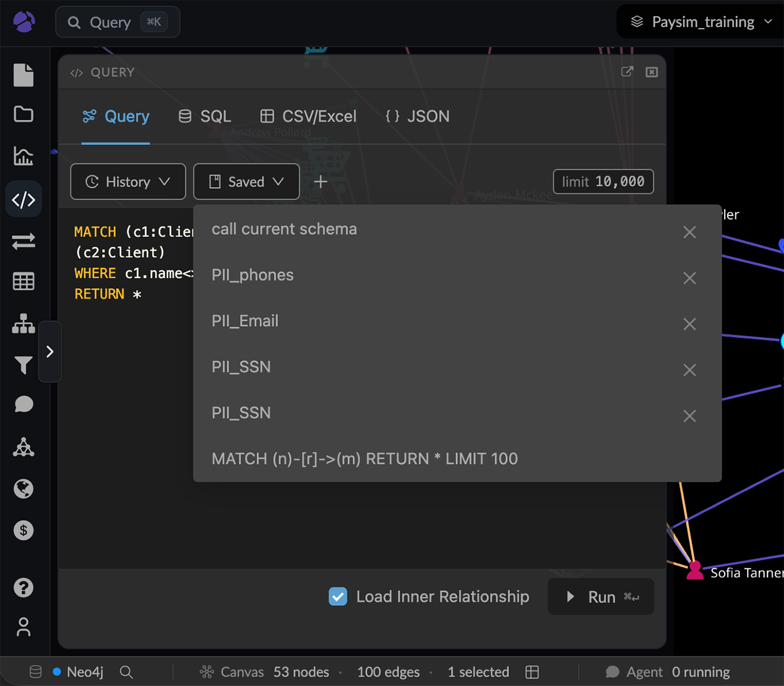The width and height of the screenshot is (784, 686).
Task: Run the query
Action: (x=600, y=597)
